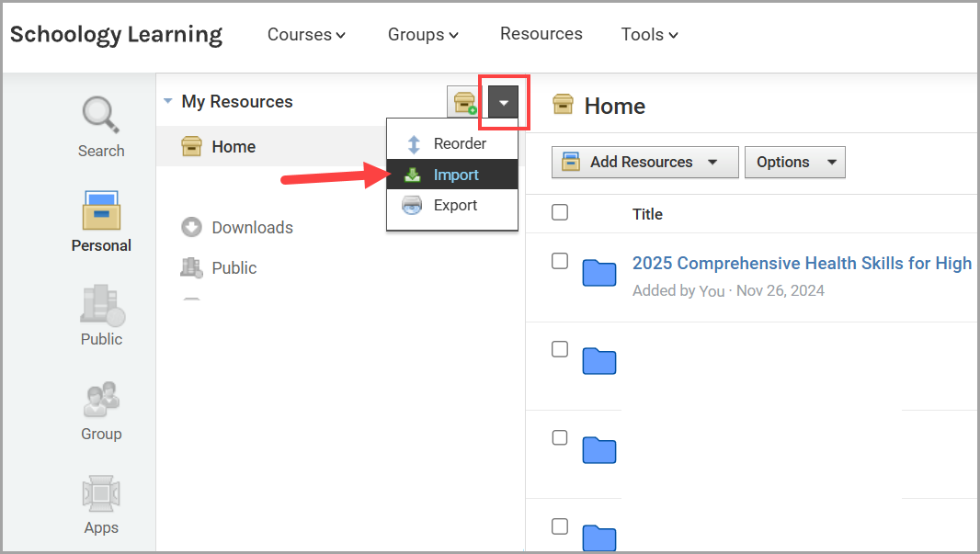Viewport: 980px width, 554px height.
Task: Go to Resources in top navigation
Action: (541, 34)
